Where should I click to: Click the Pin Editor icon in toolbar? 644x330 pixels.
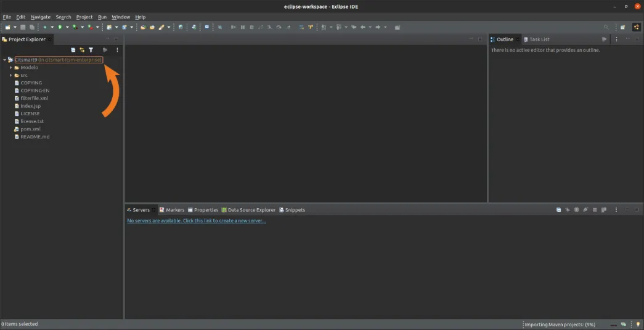[x=397, y=27]
